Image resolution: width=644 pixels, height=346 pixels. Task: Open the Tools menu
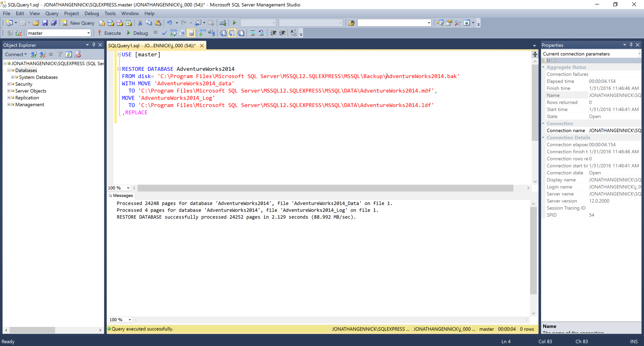click(110, 13)
